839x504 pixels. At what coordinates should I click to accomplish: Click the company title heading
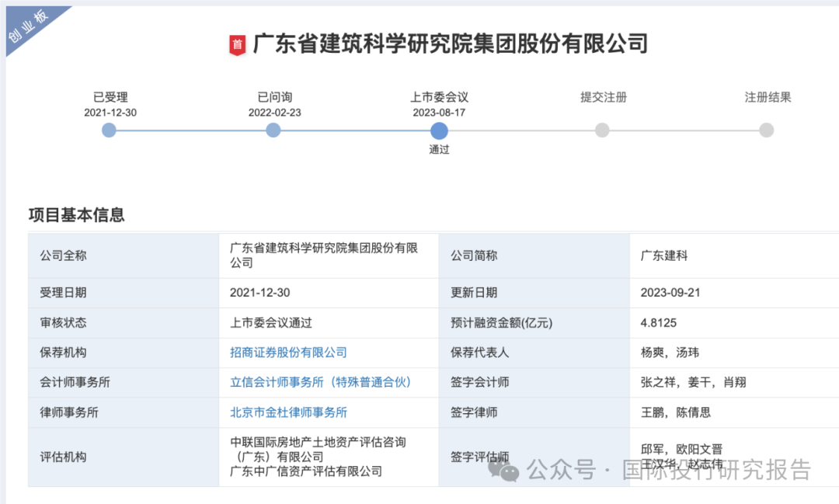point(450,43)
